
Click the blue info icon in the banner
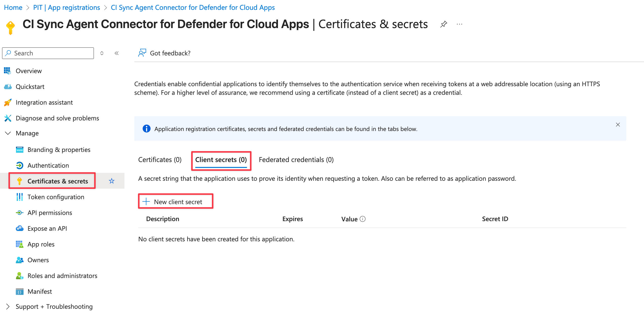[147, 129]
